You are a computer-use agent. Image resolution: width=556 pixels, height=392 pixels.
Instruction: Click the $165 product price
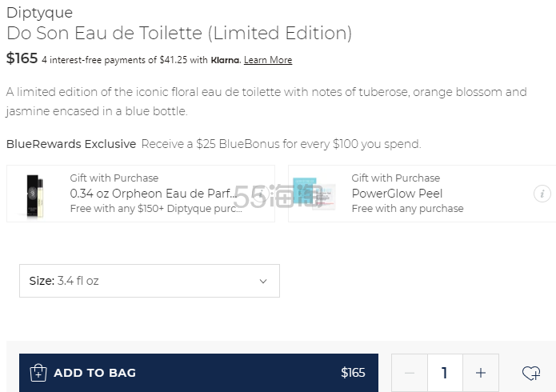point(22,58)
